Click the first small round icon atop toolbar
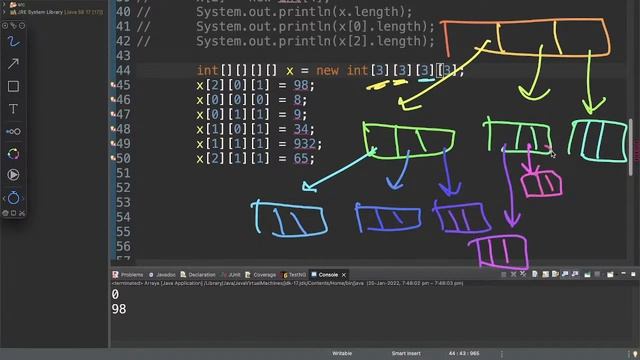Image resolution: width=640 pixels, height=360 pixels. (x=5, y=25)
